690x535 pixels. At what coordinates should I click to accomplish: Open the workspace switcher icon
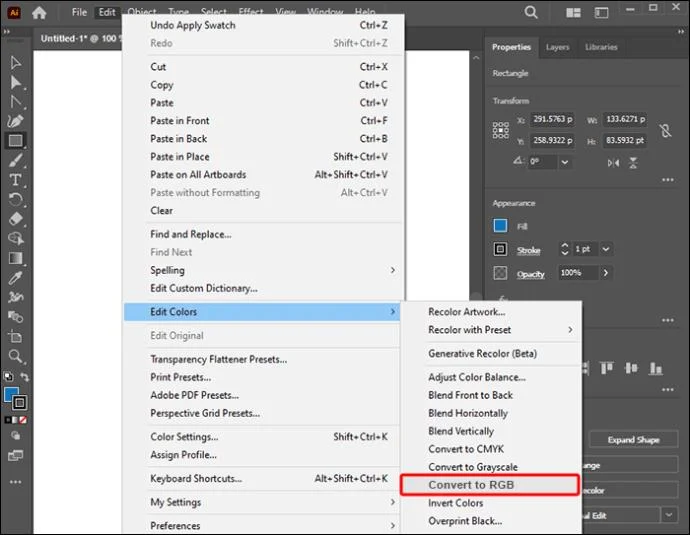point(602,13)
